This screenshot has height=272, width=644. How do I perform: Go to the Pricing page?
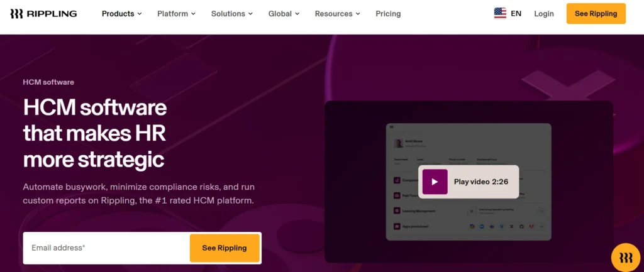pyautogui.click(x=388, y=14)
